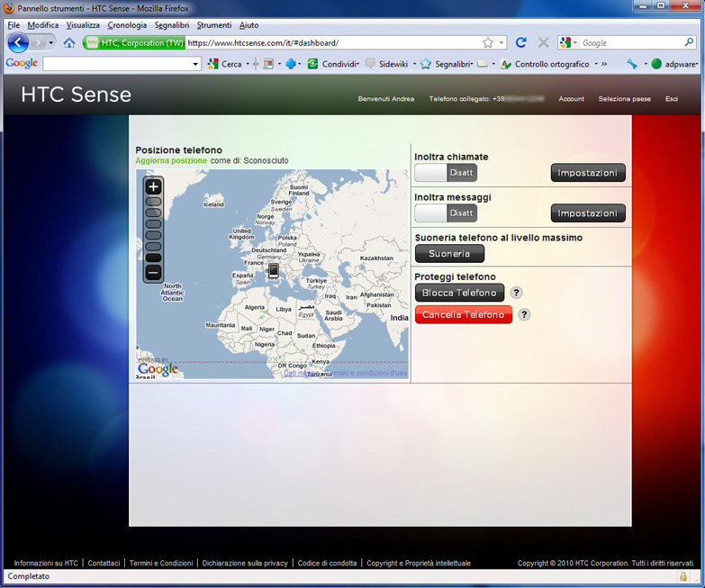Viewport: 705px width, 588px height.
Task: Open the Modifica menu
Action: pyautogui.click(x=43, y=25)
